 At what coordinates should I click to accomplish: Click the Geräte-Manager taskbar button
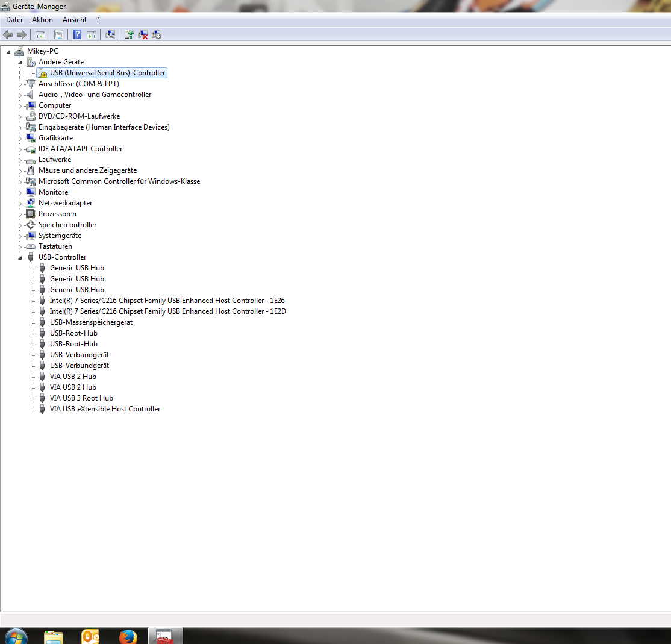(165, 636)
